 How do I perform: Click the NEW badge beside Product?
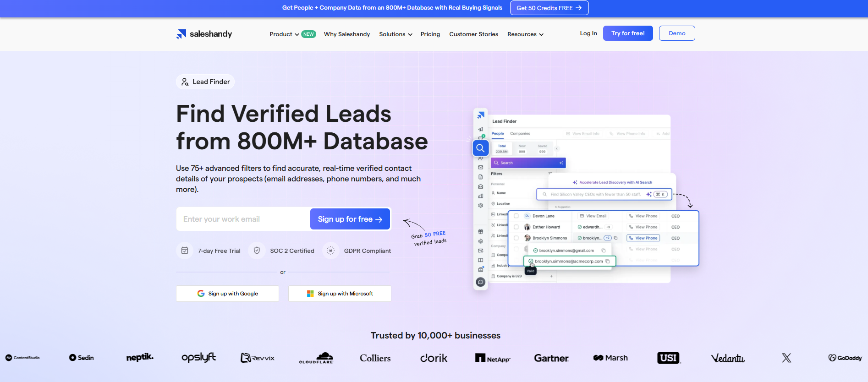tap(308, 34)
